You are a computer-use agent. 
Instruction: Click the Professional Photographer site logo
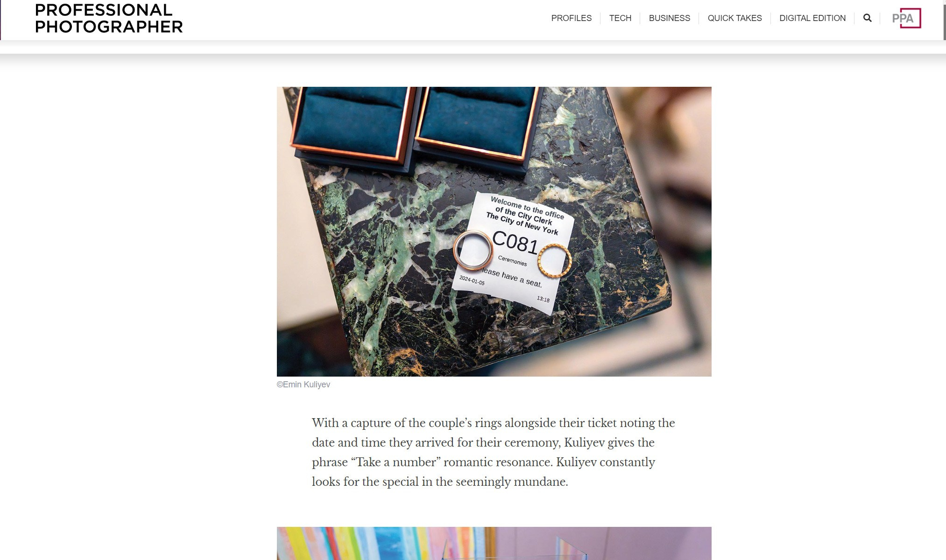point(108,18)
